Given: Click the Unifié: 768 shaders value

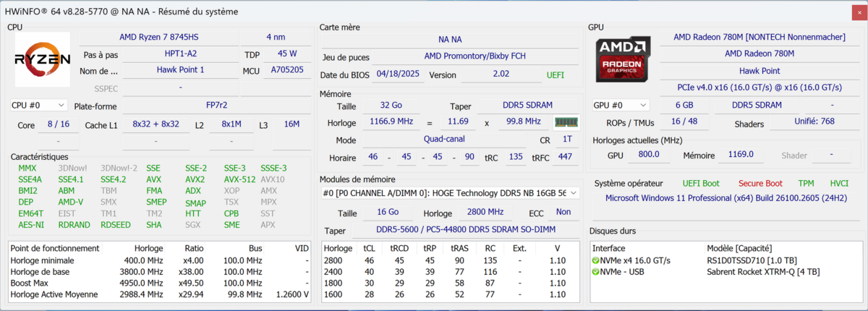Looking at the screenshot, I should (814, 123).
